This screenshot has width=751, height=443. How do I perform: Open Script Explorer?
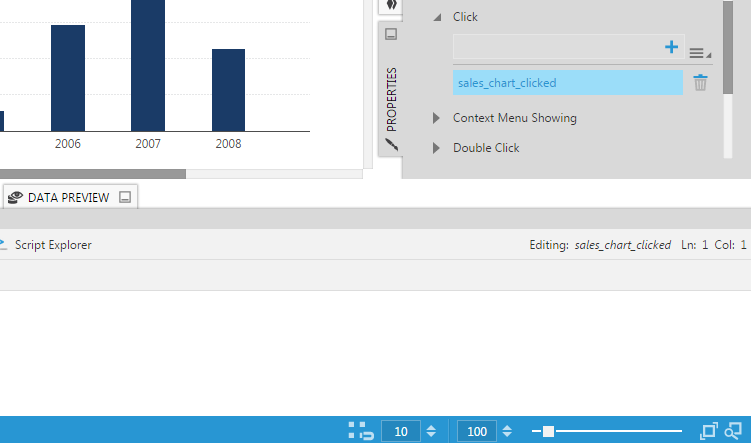pos(52,244)
